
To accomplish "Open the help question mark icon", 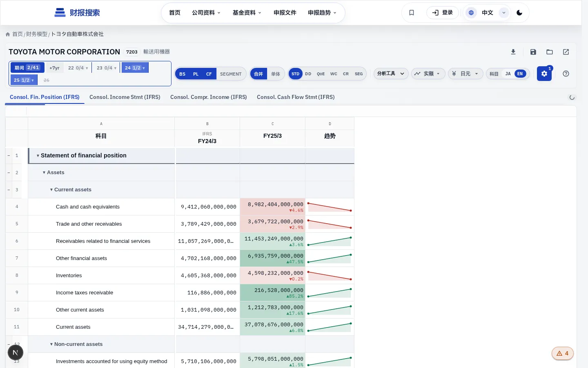I will (566, 74).
